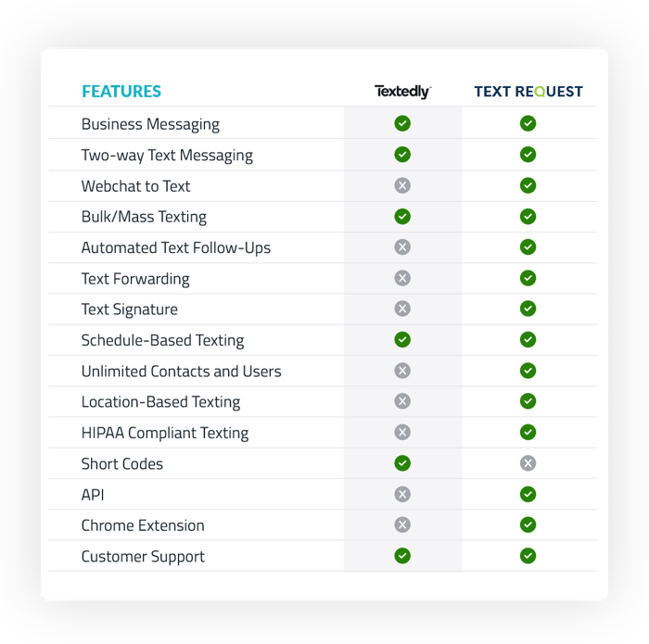The image size is (649, 644).
Task: Click Textedly's green check for Business Messaging
Action: click(402, 123)
